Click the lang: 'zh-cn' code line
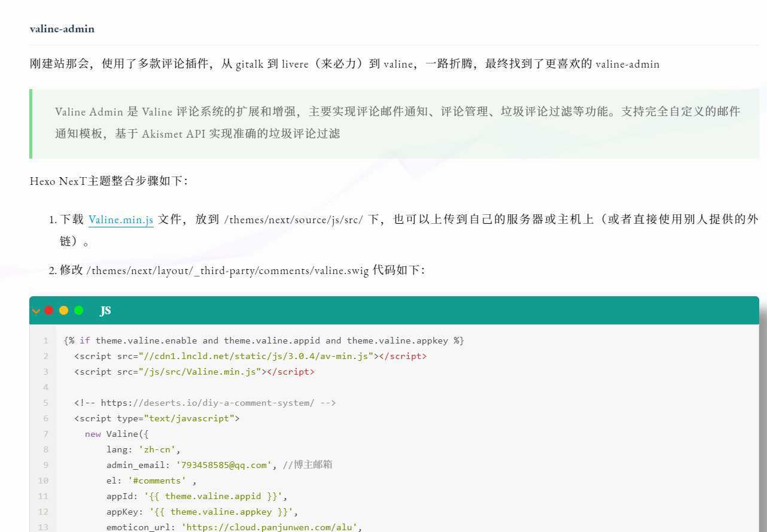Screen dimensions: 767x532 pos(144,449)
